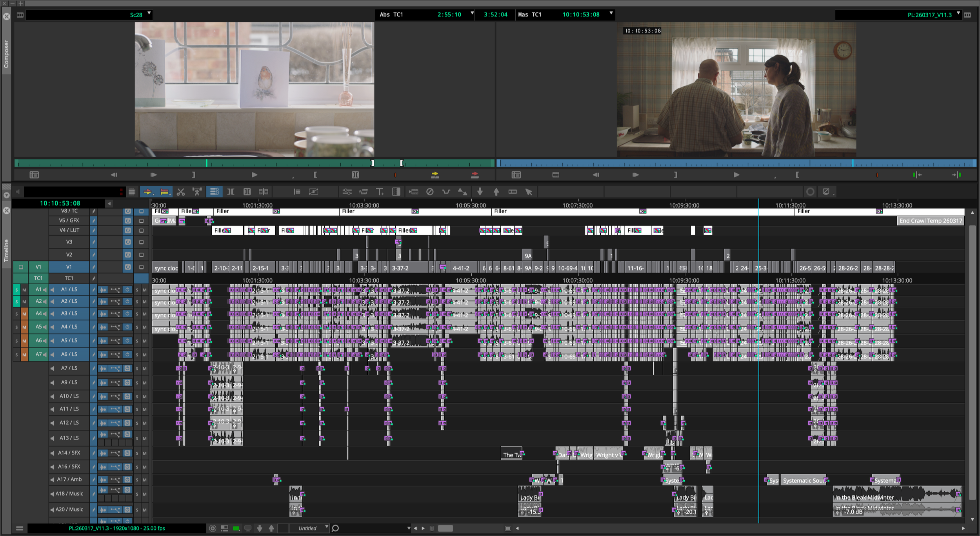Select the A17 / Amb track button

(x=69, y=480)
